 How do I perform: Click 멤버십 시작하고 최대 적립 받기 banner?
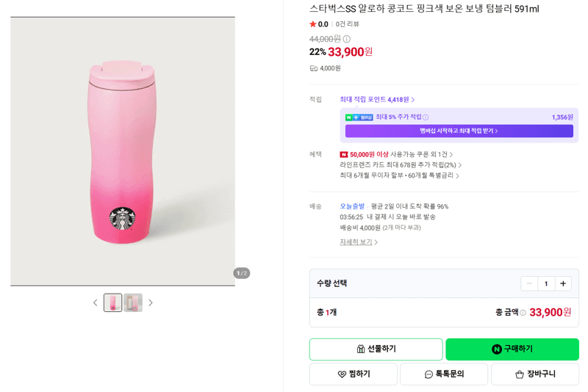point(459,131)
